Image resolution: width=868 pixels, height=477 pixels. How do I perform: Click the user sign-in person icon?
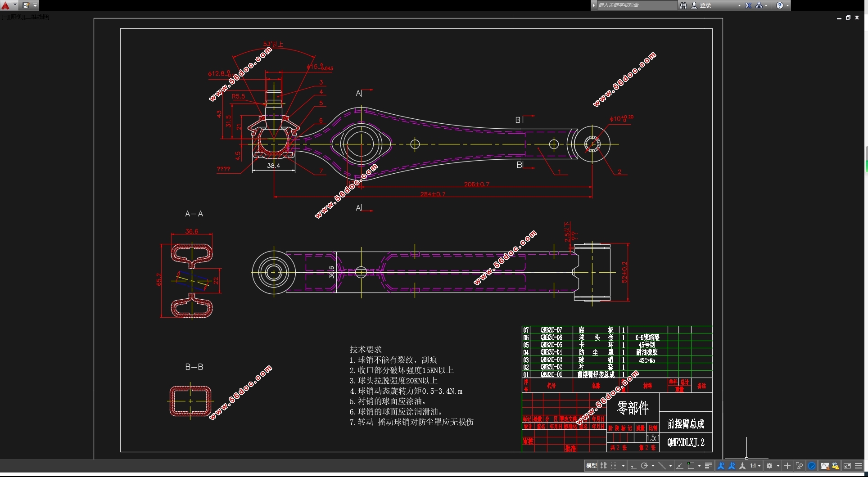(x=694, y=5)
